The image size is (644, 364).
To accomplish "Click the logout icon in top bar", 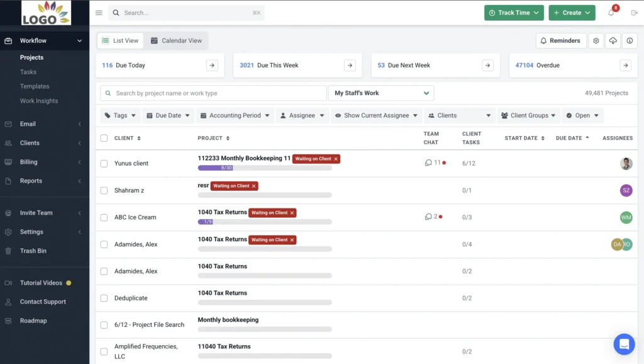I will coord(634,12).
